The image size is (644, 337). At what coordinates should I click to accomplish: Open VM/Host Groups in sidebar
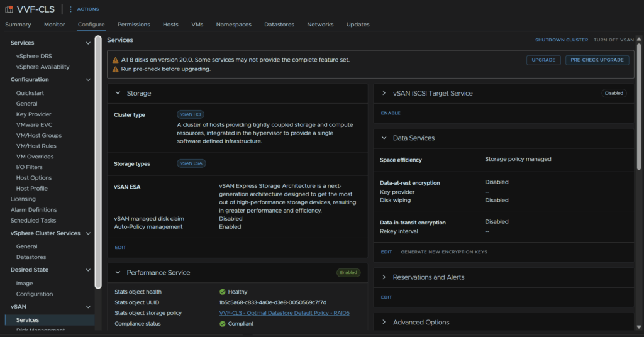tap(38, 135)
